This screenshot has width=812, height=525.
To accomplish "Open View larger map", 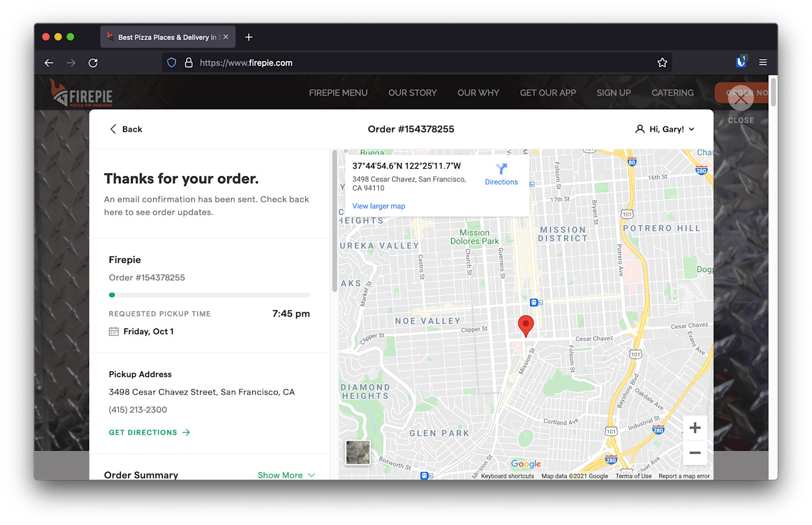I will pyautogui.click(x=378, y=206).
